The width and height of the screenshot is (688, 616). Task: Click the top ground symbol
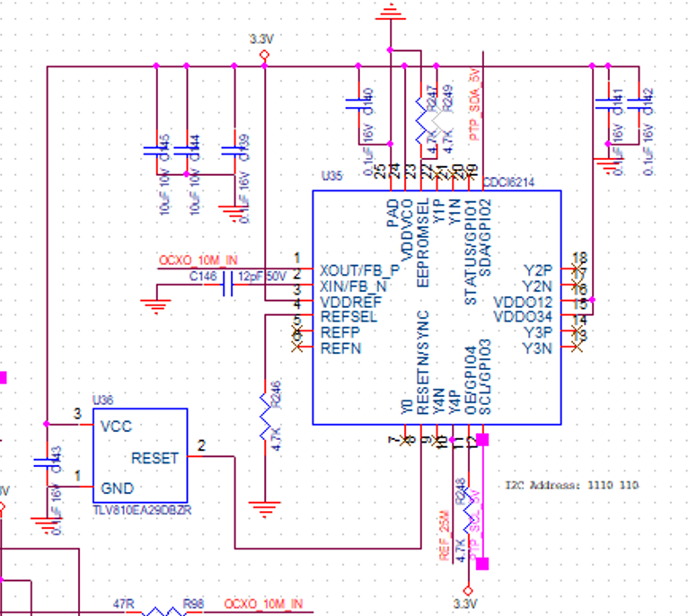391,12
